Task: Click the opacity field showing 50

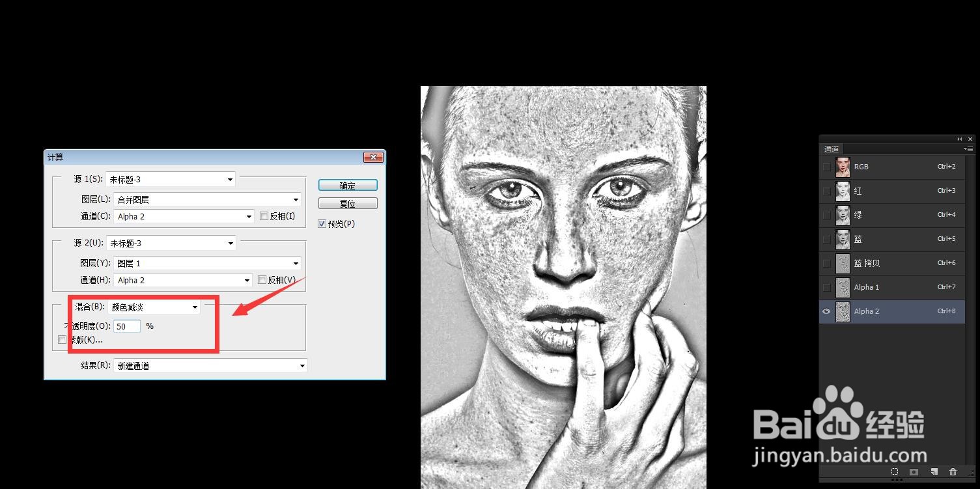Action: click(127, 326)
